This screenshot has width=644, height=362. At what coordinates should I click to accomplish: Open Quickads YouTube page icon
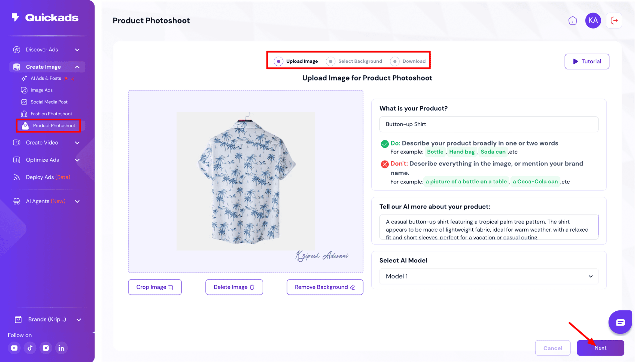pos(14,348)
